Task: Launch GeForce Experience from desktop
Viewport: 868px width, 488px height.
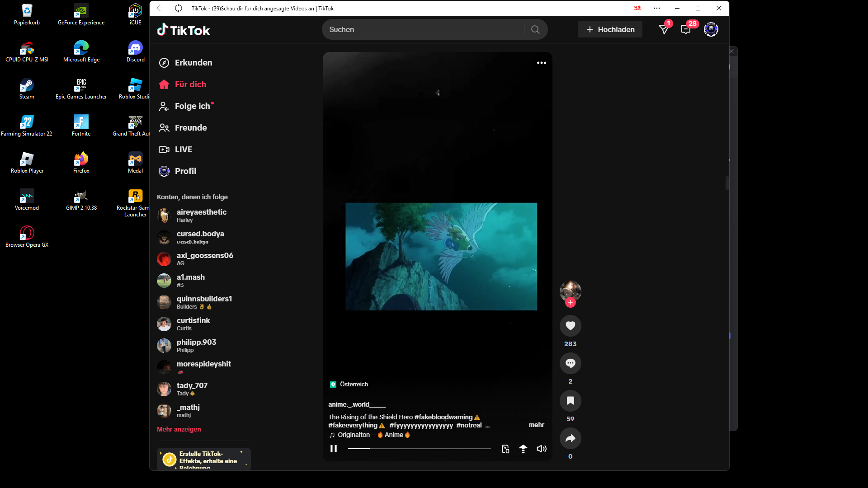Action: point(81,14)
